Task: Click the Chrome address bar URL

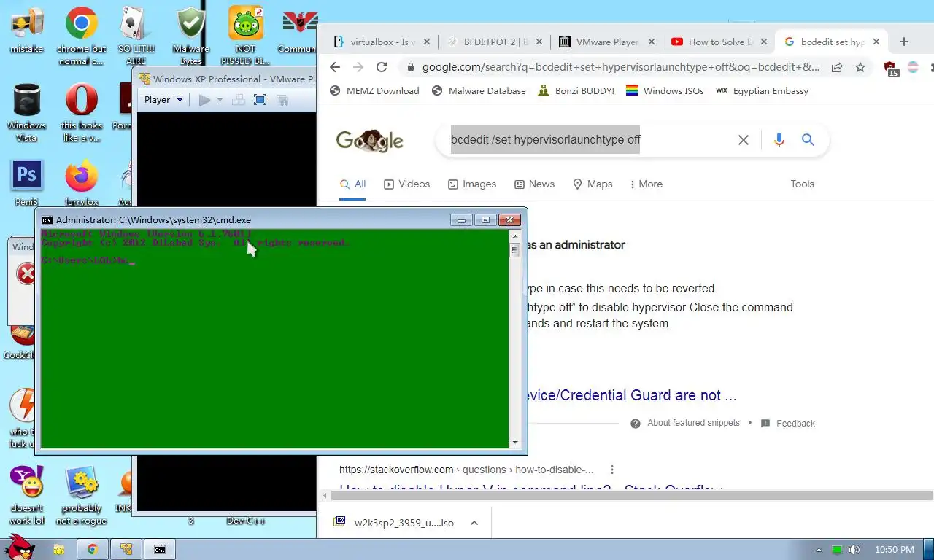Action: tap(620, 67)
